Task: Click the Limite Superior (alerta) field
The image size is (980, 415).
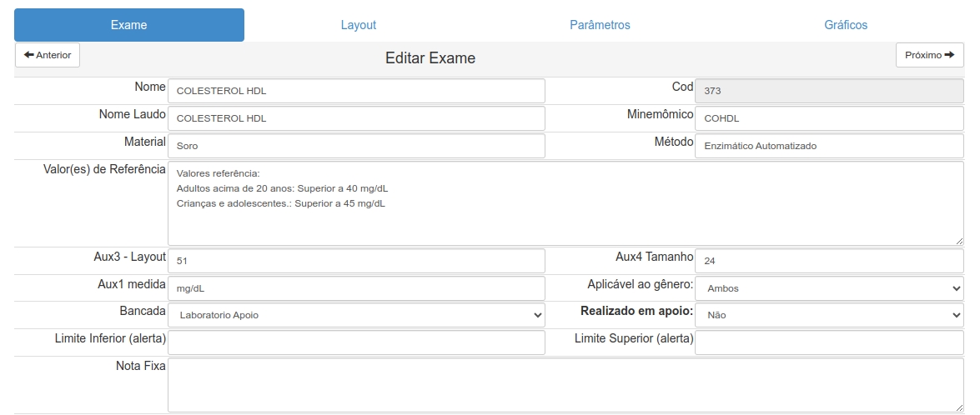Action: (828, 342)
